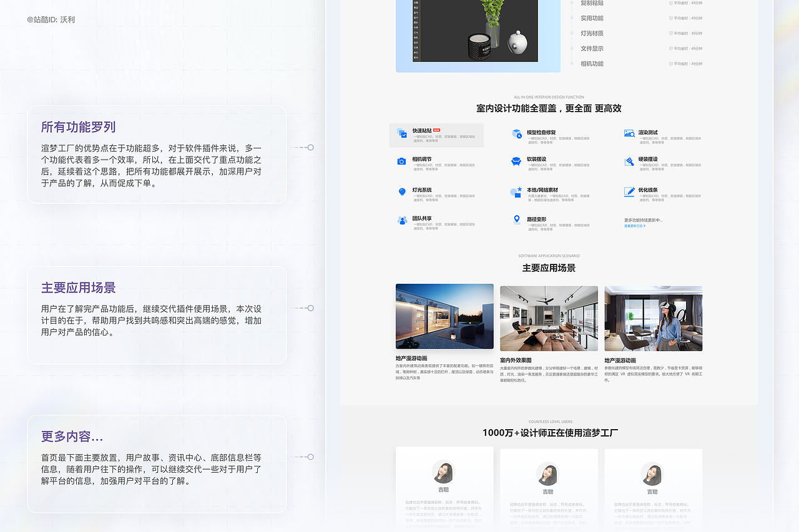Screen dimensions: 799x532
Task: Click the 硬装摆设 brush icon
Action: [x=629, y=161]
